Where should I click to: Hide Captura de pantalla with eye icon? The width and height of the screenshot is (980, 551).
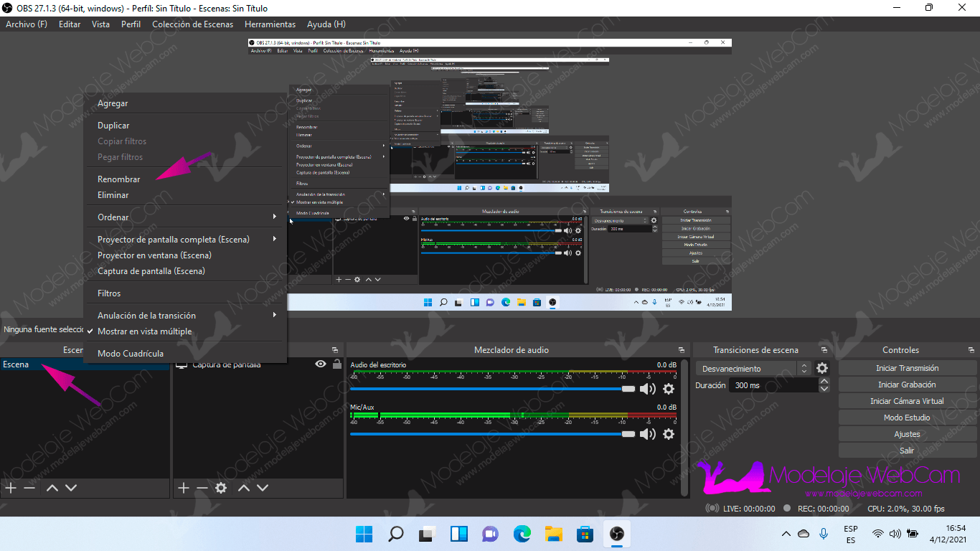321,364
